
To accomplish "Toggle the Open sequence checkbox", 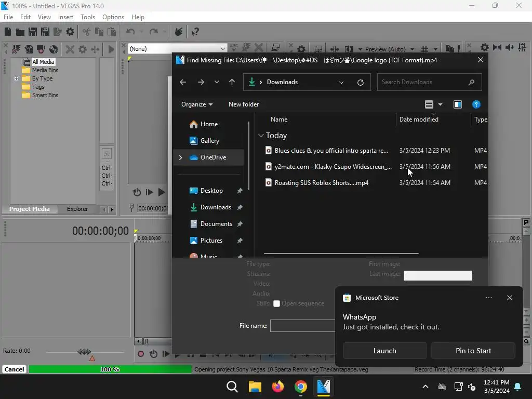I will point(276,303).
